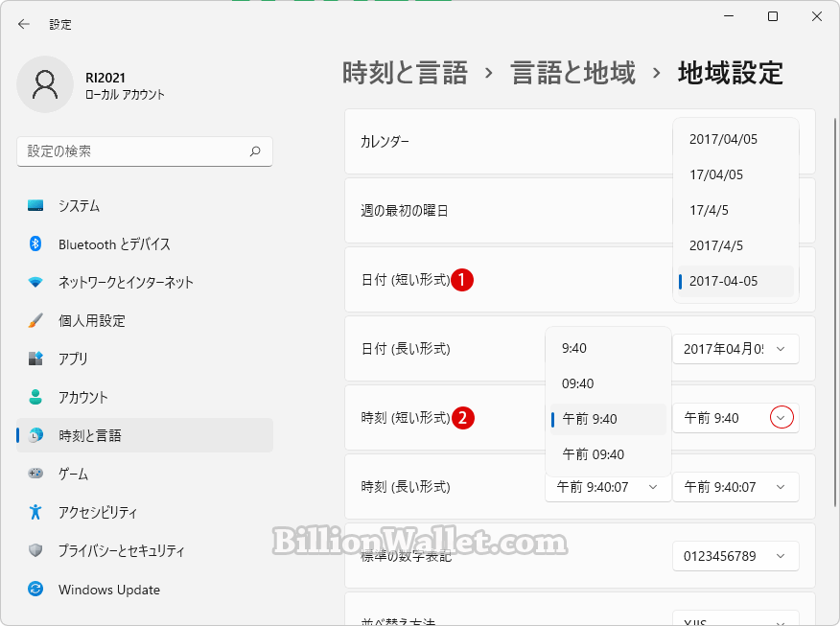This screenshot has width=840, height=626.
Task: Open 個人用設定 category
Action: pos(145,321)
